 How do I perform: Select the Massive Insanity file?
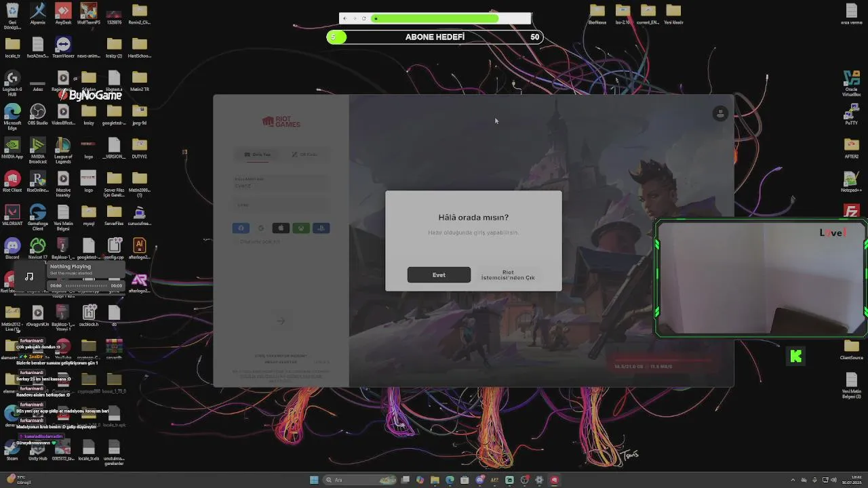[x=63, y=184]
